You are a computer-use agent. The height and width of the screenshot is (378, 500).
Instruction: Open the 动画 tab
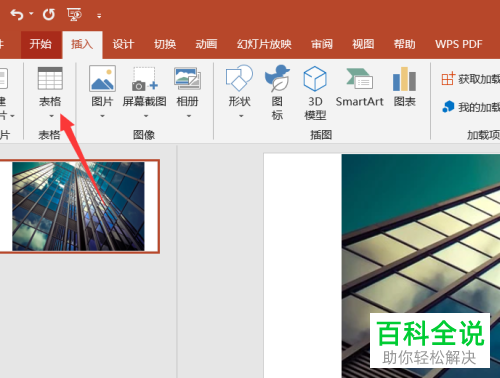(x=206, y=44)
